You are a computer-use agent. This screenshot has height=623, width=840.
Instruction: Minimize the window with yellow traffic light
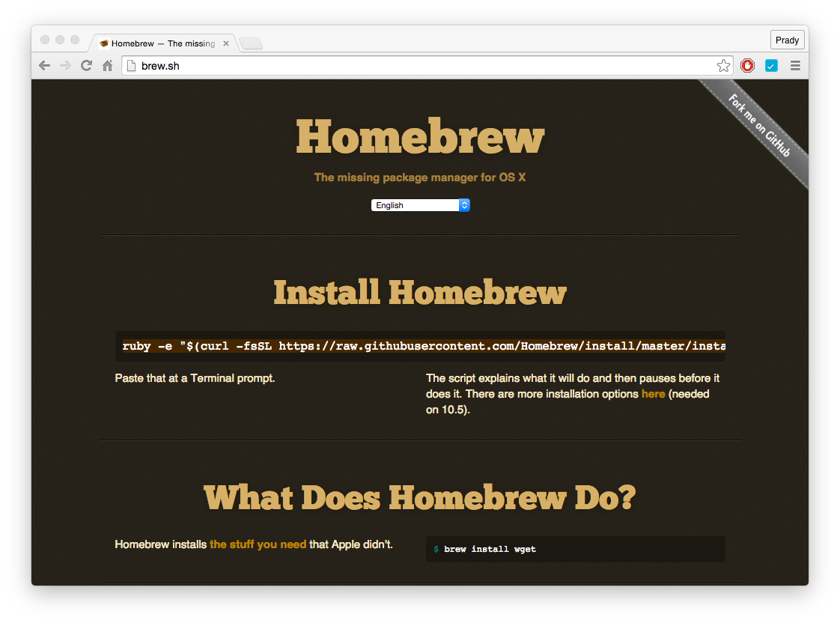[60, 40]
